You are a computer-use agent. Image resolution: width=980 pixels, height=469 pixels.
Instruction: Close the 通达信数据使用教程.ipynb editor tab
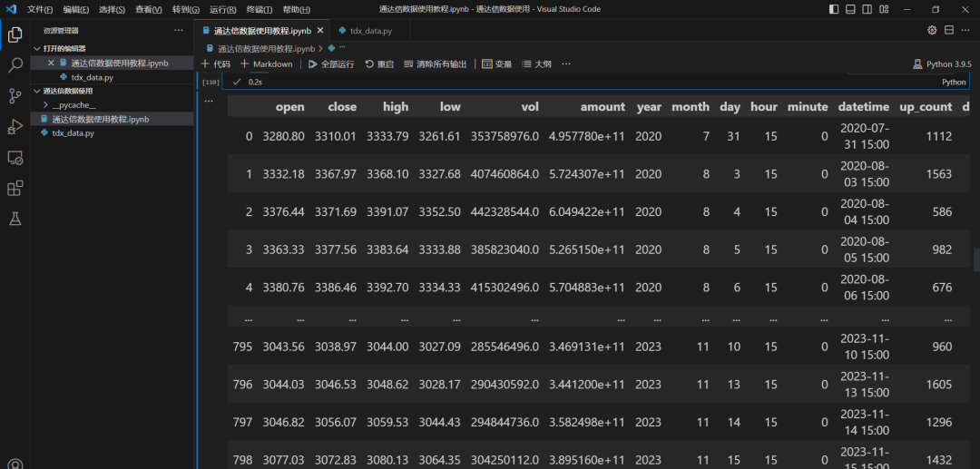click(x=320, y=31)
